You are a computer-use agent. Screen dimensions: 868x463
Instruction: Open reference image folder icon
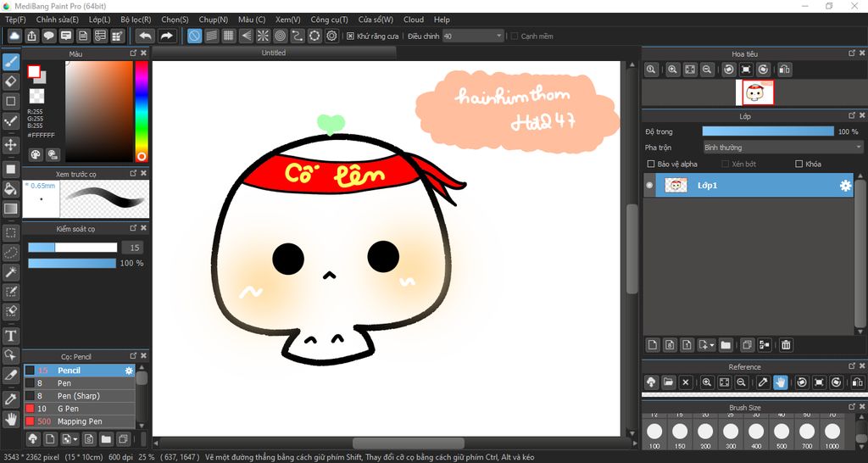click(668, 382)
